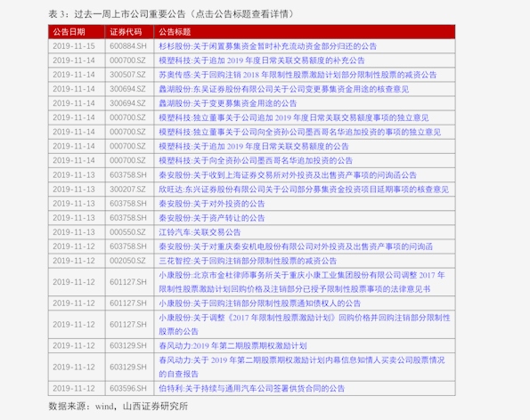The height and width of the screenshot is (420, 530).
Task: Open 秦安股份 关于资产转让的公告 link
Action: coord(212,218)
